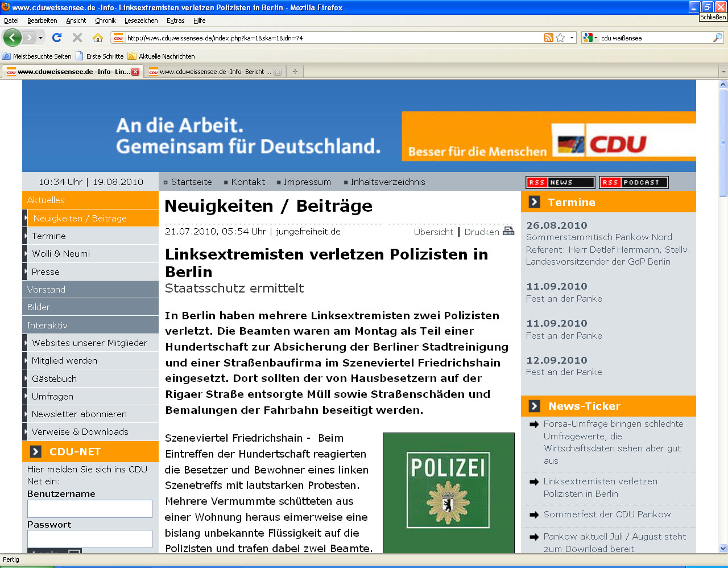The image size is (728, 568).
Task: Bookmark this page with the star icon
Action: tap(560, 38)
